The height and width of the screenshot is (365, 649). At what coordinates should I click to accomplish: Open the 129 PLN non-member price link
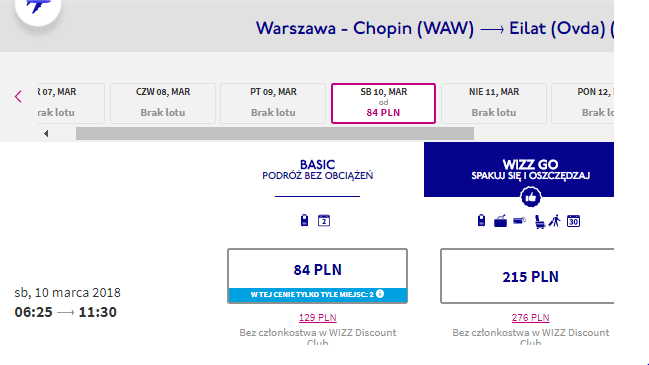click(x=317, y=317)
